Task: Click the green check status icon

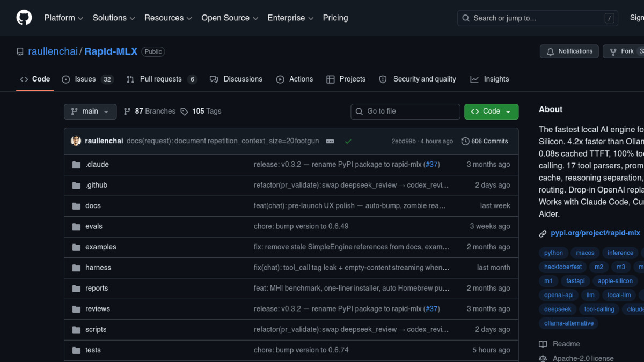Action: coord(348,141)
